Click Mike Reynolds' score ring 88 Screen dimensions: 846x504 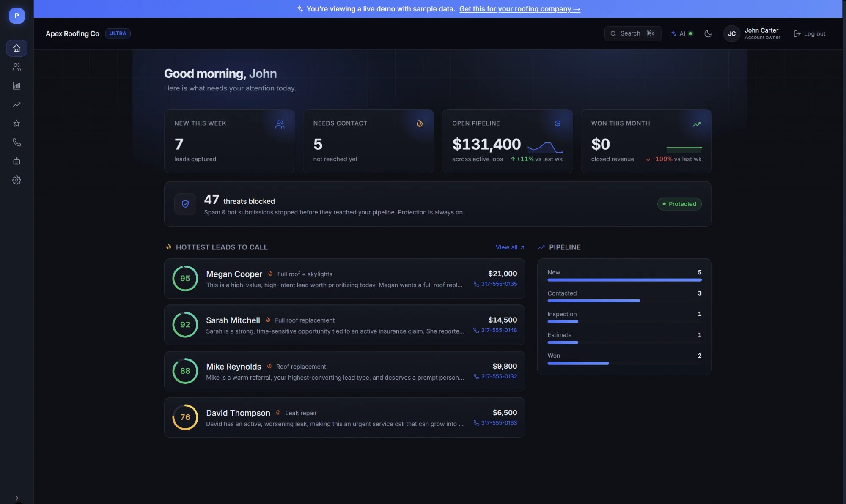pyautogui.click(x=185, y=371)
